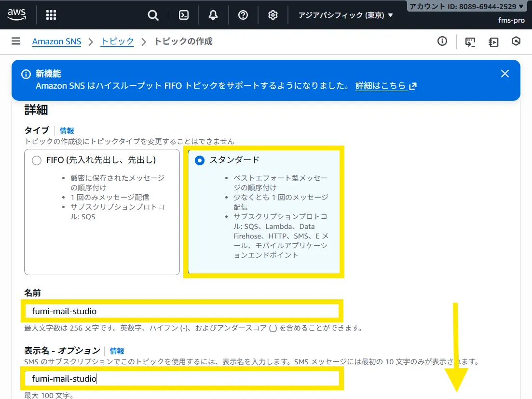Screen dimensions: 532x399
Task: Expand the アジアパシフィック (東京) region dropdown
Action: tap(346, 15)
